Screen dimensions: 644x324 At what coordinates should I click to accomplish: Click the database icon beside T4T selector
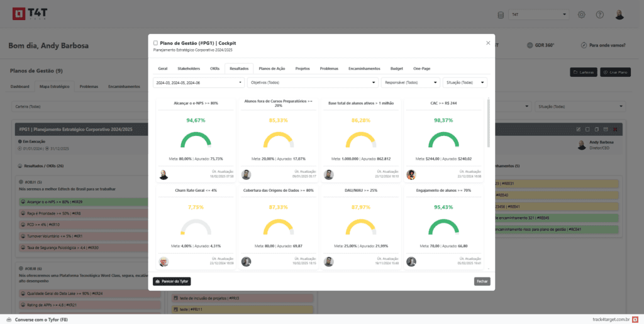[x=501, y=14]
